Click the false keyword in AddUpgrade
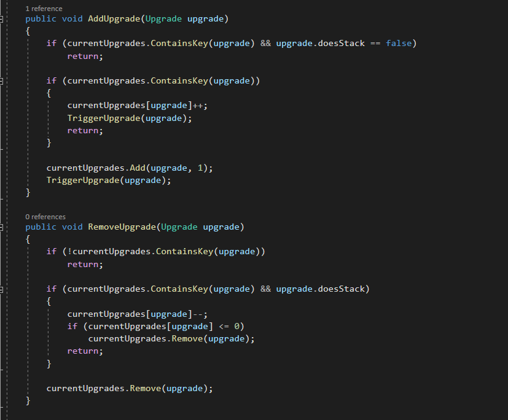The height and width of the screenshot is (420, 508). click(399, 43)
